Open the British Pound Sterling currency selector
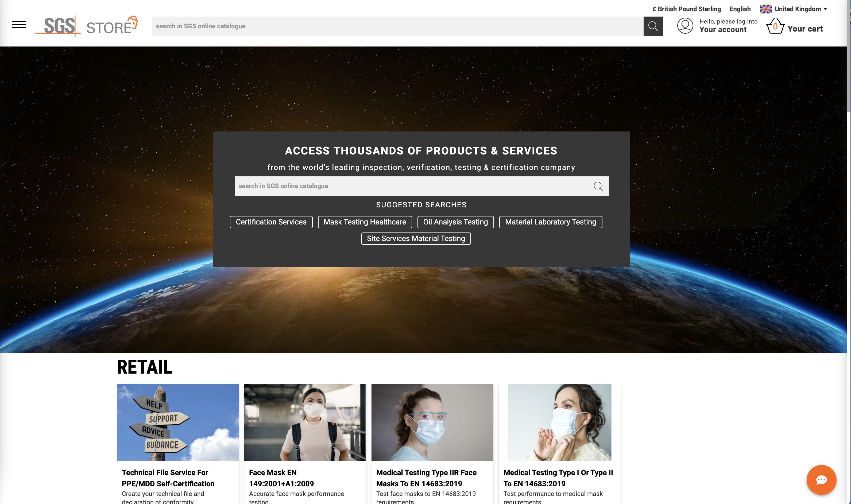The width and height of the screenshot is (851, 504). click(686, 9)
